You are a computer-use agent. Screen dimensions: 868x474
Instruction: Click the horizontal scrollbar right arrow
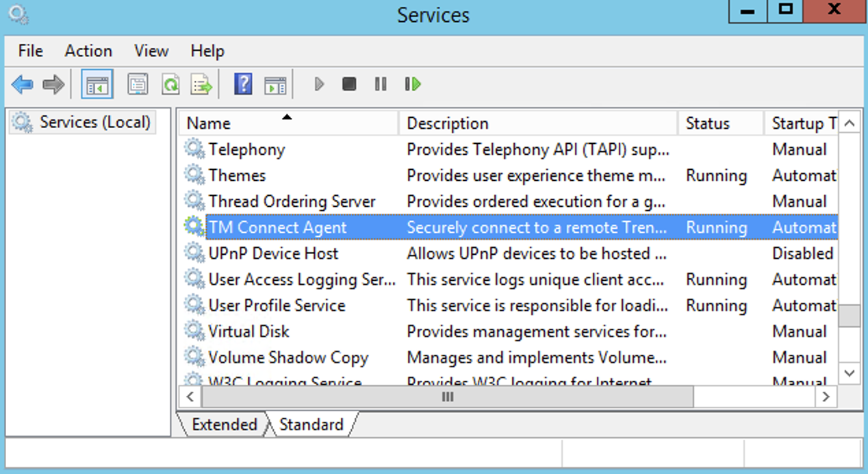point(826,397)
